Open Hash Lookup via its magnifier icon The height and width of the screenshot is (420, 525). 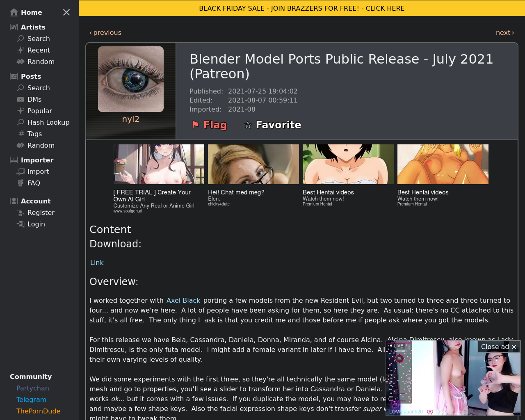(x=21, y=122)
